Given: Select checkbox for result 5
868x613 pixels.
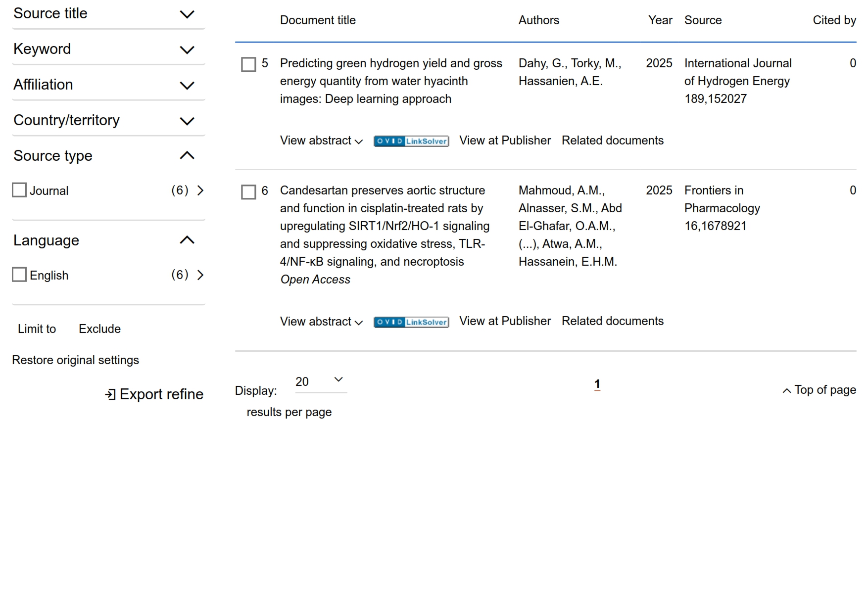Looking at the screenshot, I should pos(248,64).
